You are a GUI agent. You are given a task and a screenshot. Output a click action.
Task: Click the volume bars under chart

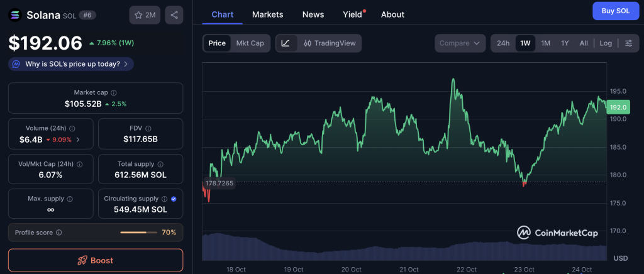pyautogui.click(x=404, y=247)
